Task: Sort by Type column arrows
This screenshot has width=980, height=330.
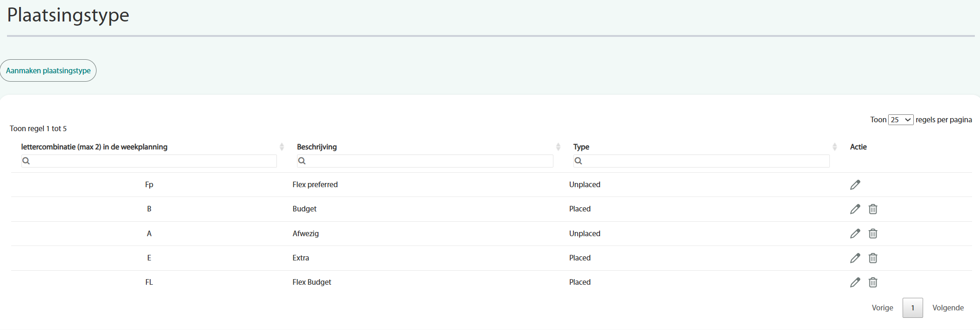Action: [835, 147]
